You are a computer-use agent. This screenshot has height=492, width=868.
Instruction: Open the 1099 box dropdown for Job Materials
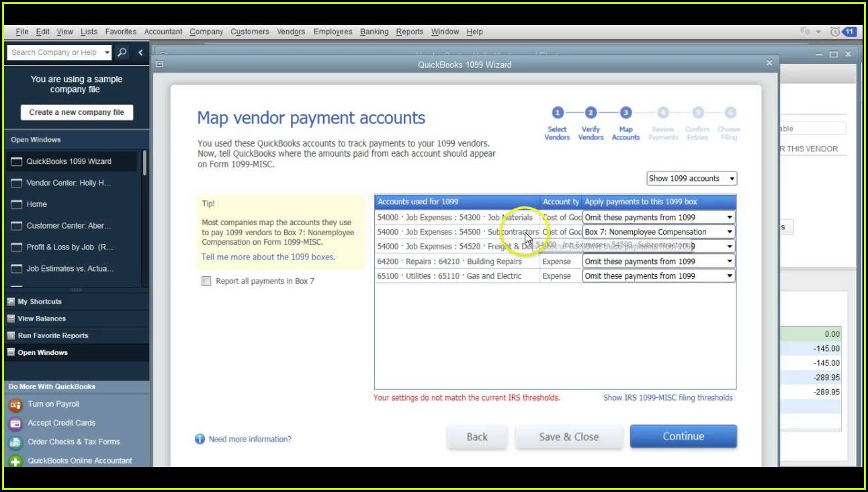pos(729,218)
